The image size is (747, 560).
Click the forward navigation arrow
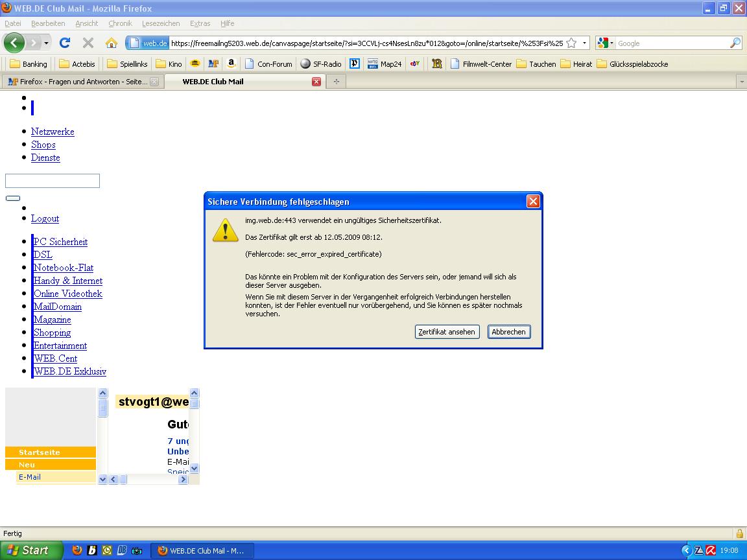[33, 43]
